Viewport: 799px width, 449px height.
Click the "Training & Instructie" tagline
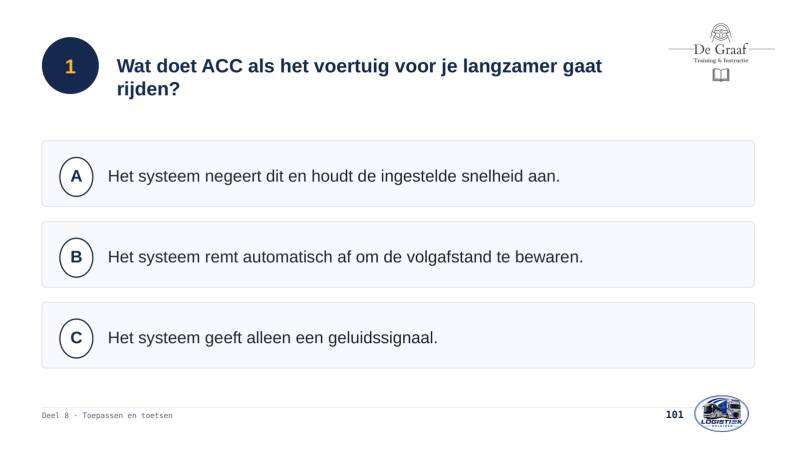pyautogui.click(x=721, y=60)
